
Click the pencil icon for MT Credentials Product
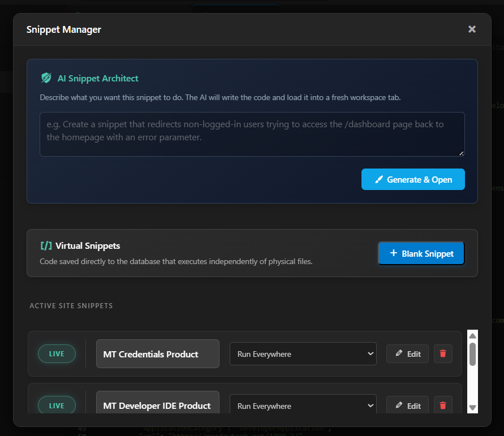[x=399, y=353]
